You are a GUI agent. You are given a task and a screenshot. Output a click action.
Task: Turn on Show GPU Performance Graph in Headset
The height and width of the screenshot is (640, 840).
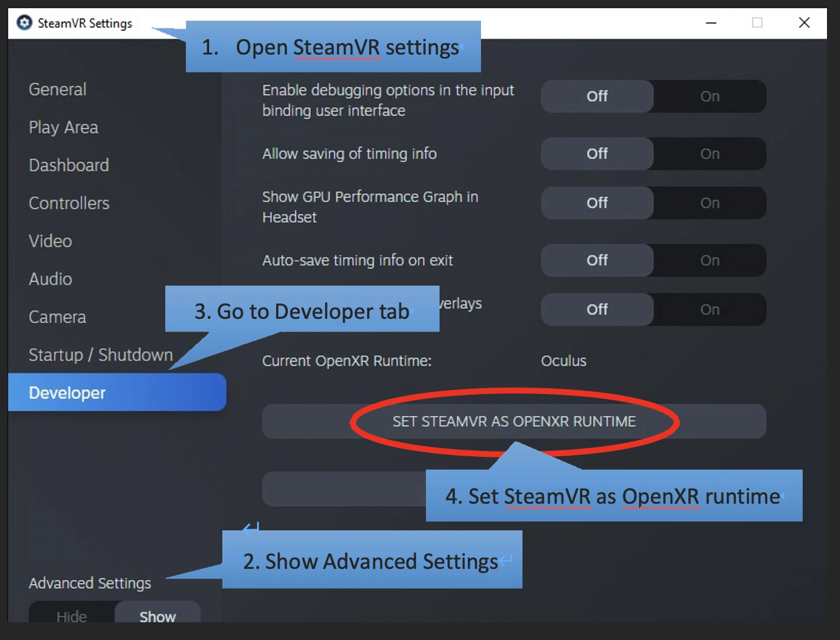(710, 203)
